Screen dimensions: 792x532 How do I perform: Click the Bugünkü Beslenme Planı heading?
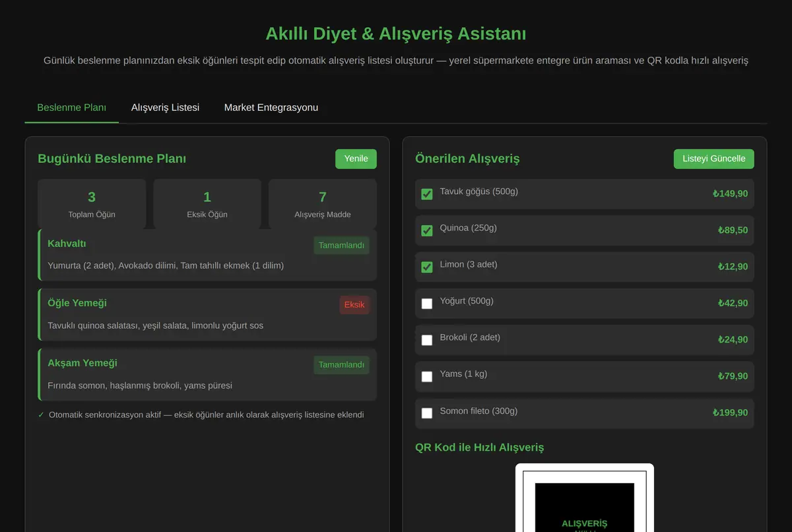pos(112,159)
